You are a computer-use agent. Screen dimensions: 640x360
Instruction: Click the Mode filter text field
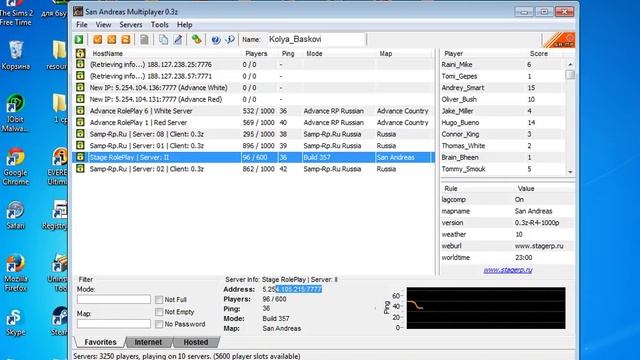coord(114,299)
